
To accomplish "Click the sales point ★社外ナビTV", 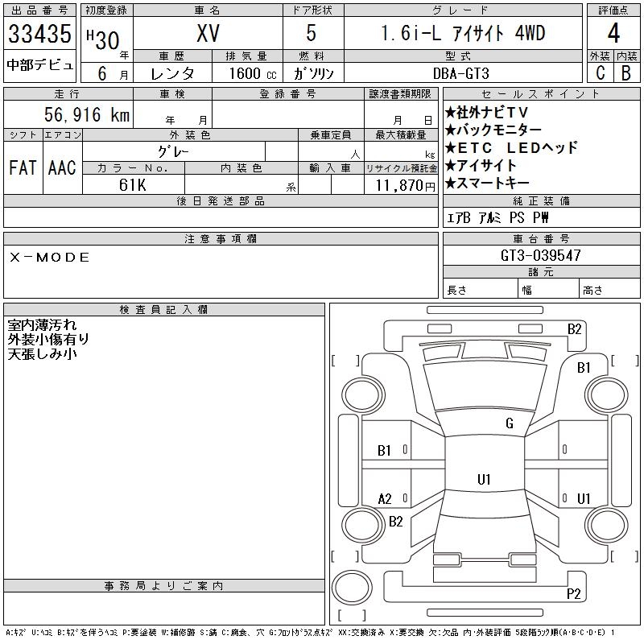I will tap(486, 112).
